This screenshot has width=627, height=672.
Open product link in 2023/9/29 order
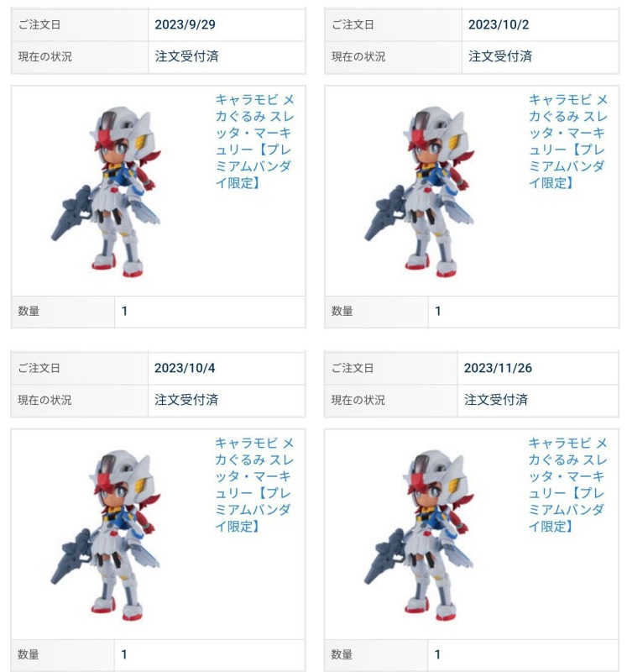pos(254,141)
